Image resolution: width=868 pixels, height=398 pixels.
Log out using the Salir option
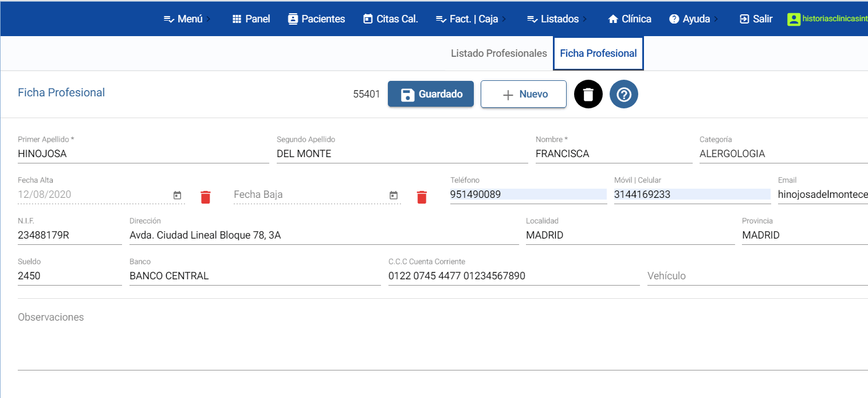(x=756, y=19)
